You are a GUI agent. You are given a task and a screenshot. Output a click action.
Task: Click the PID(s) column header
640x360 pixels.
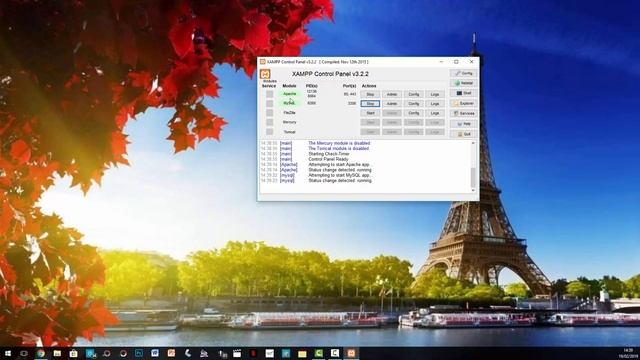point(312,86)
